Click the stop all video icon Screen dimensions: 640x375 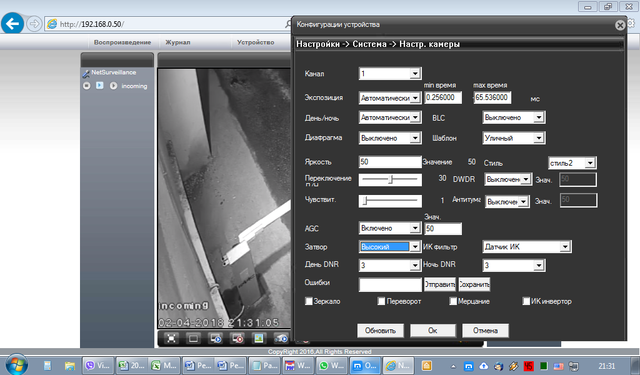(237, 338)
